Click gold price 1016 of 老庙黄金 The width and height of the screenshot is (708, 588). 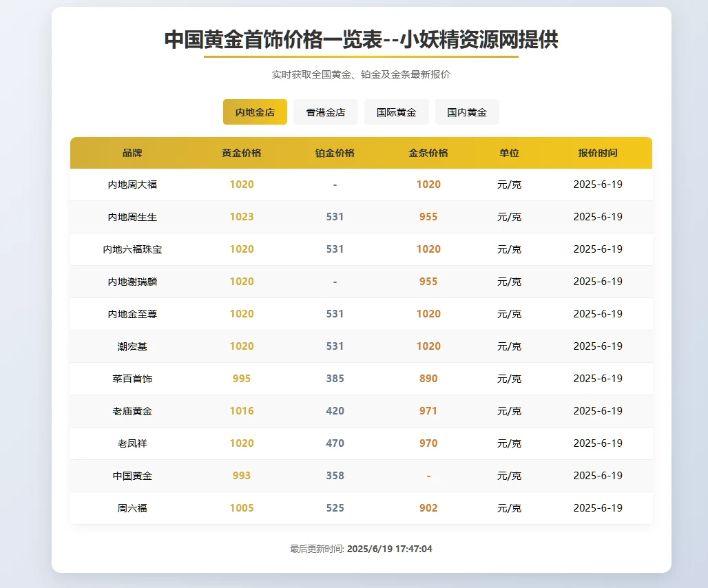[x=242, y=410]
